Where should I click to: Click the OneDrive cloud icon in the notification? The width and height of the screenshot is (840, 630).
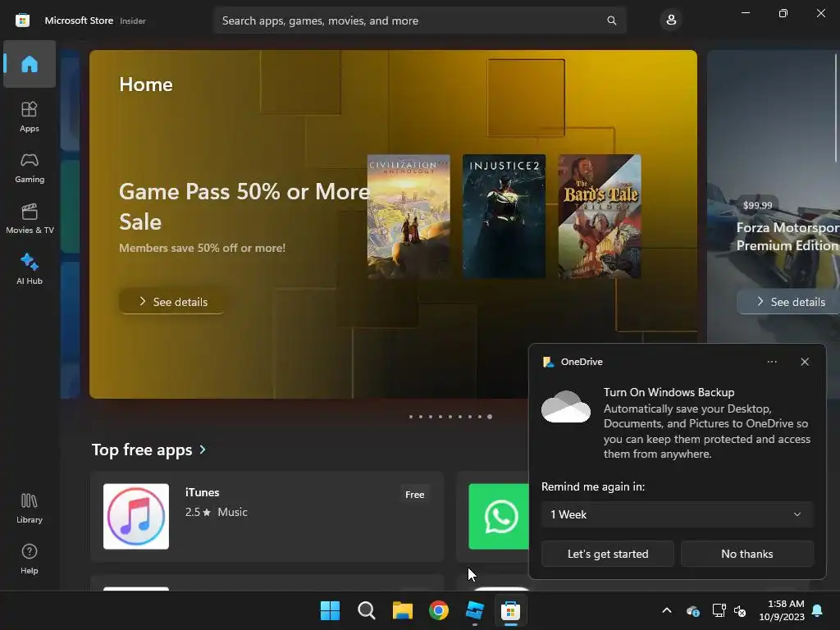point(566,407)
